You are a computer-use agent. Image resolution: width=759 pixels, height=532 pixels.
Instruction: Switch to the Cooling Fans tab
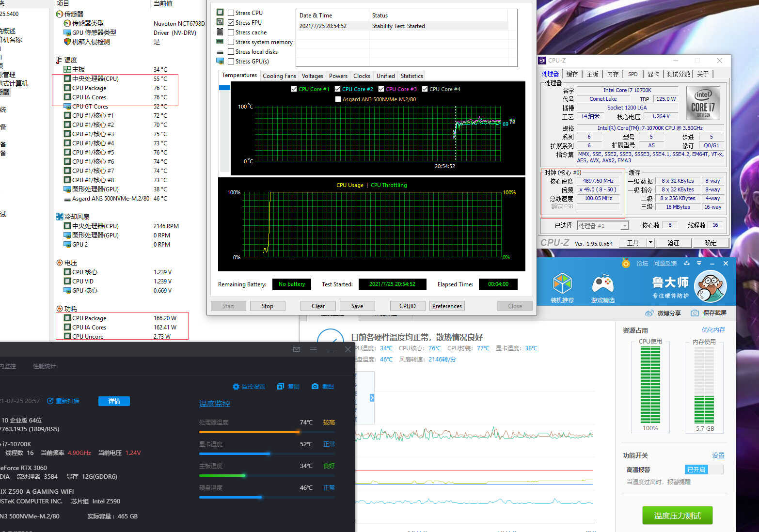pos(279,76)
